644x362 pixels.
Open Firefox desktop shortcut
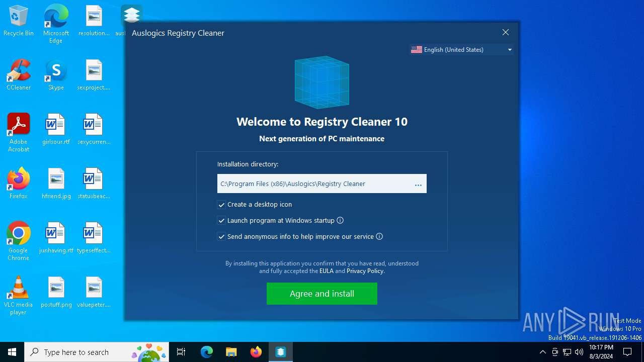[x=19, y=184]
